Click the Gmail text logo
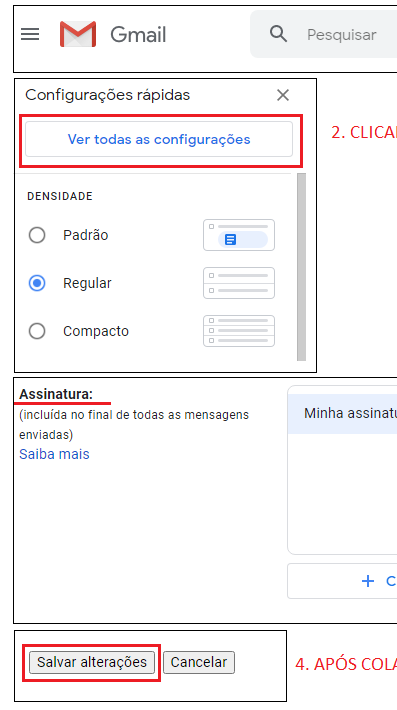The width and height of the screenshot is (397, 710). pos(138,35)
